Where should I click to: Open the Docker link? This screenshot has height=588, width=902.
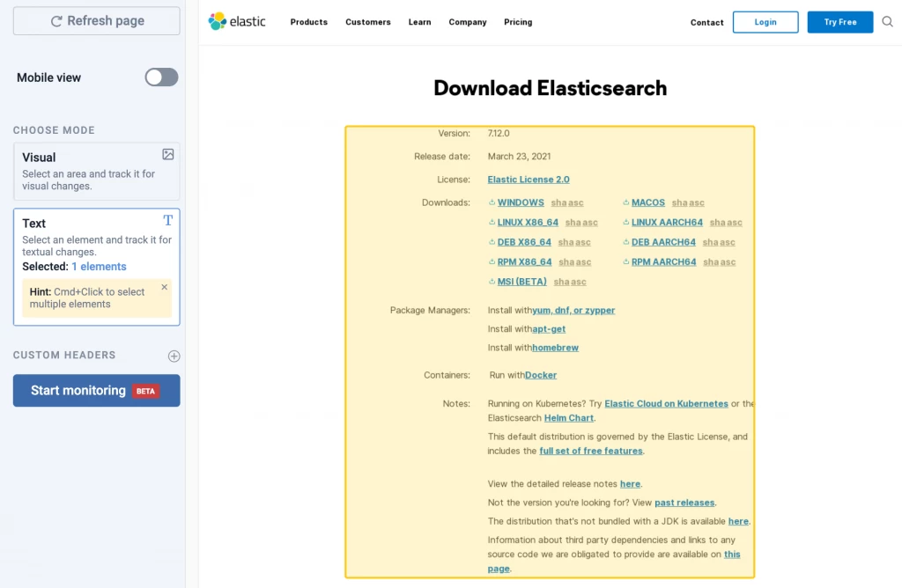point(541,375)
